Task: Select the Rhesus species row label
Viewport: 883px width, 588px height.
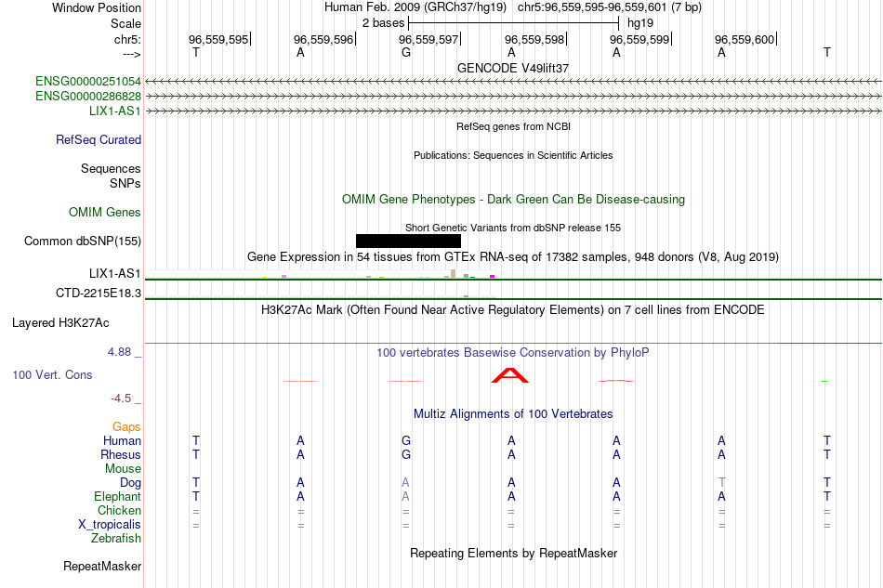Action: (x=121, y=454)
